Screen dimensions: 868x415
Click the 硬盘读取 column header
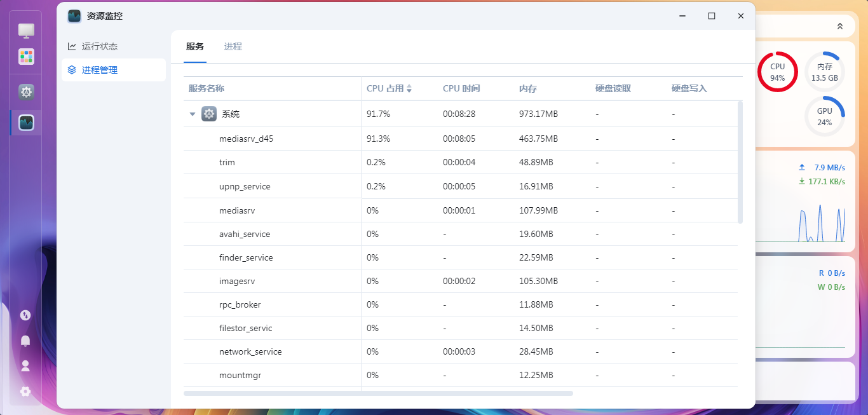point(613,88)
